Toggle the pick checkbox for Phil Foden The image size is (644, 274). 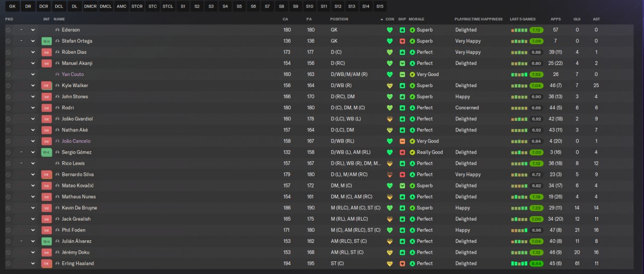click(8, 230)
